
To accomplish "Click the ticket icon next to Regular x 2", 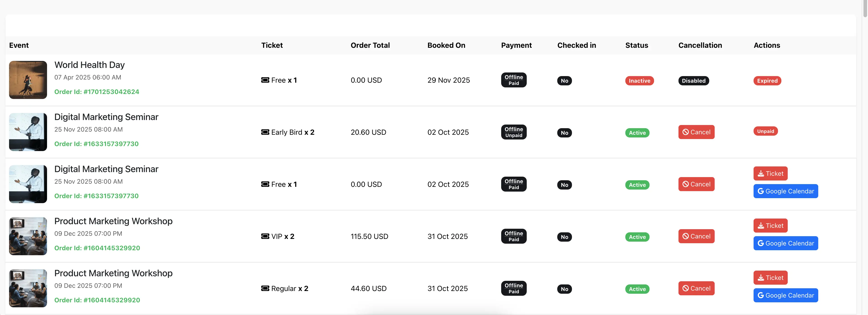I will pyautogui.click(x=265, y=288).
